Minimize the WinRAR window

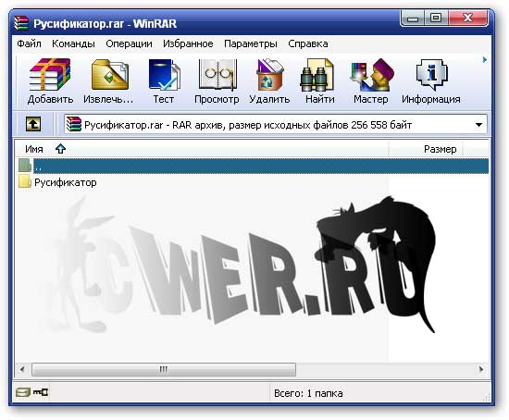click(x=413, y=19)
